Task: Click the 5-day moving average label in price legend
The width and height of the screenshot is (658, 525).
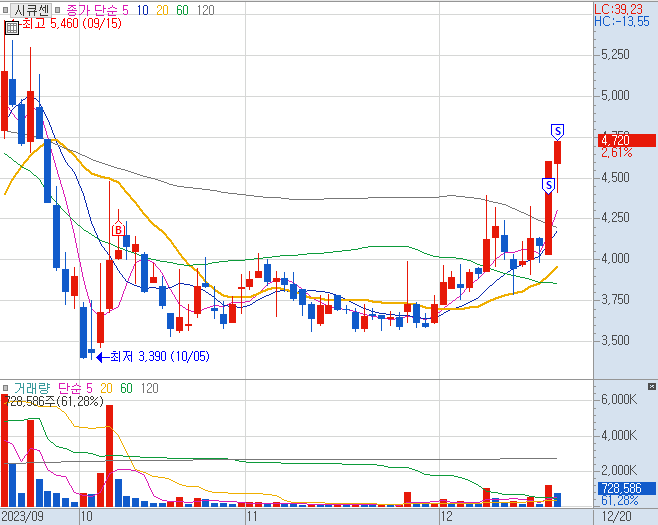Action: click(x=125, y=10)
